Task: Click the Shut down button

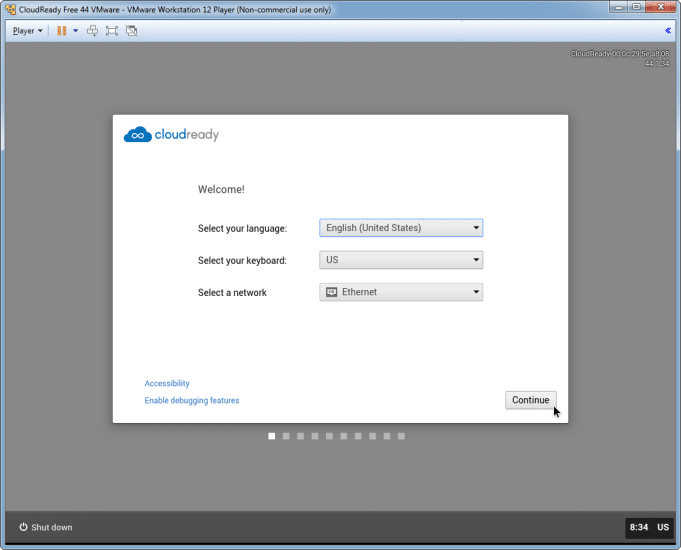Action: pyautogui.click(x=46, y=527)
